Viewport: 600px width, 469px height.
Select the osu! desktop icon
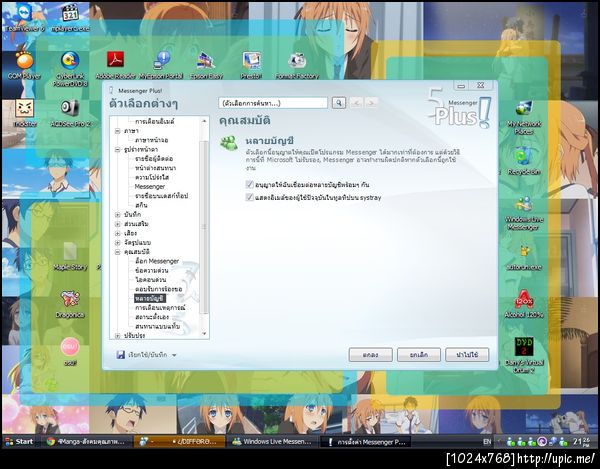(70, 352)
